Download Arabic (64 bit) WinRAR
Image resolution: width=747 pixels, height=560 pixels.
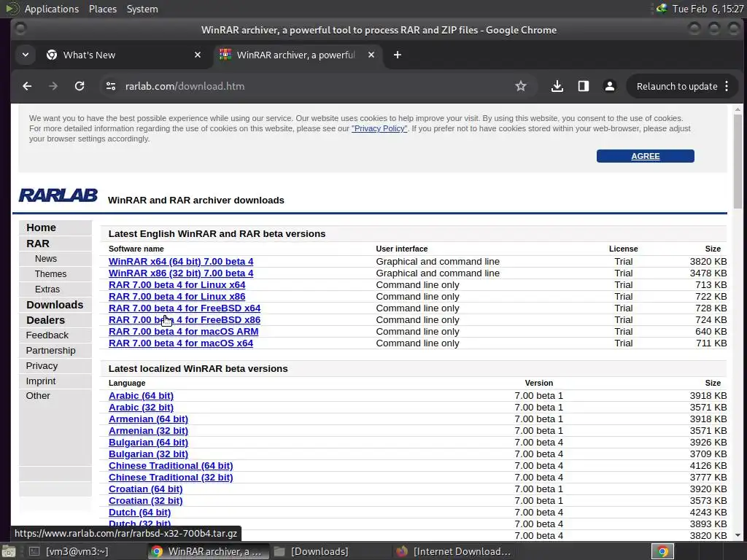coord(141,396)
